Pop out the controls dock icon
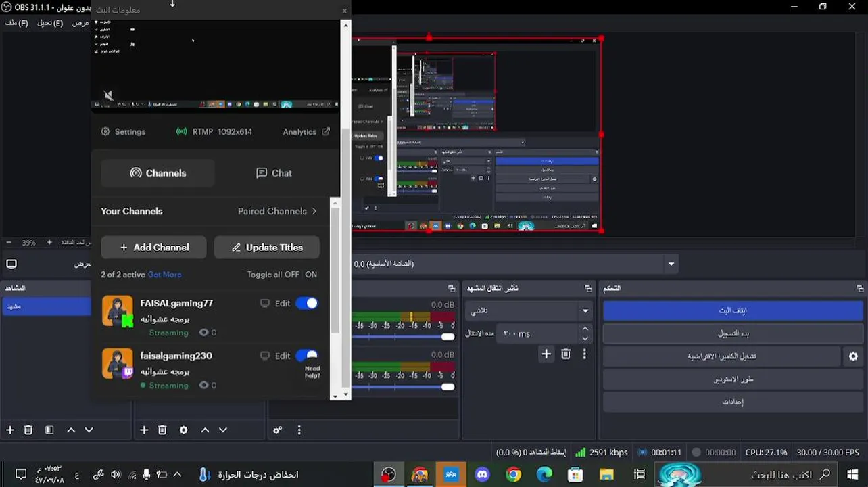 point(860,288)
